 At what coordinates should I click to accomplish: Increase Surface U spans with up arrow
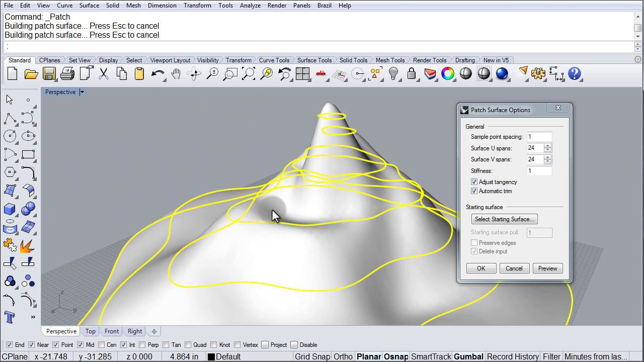[548, 146]
